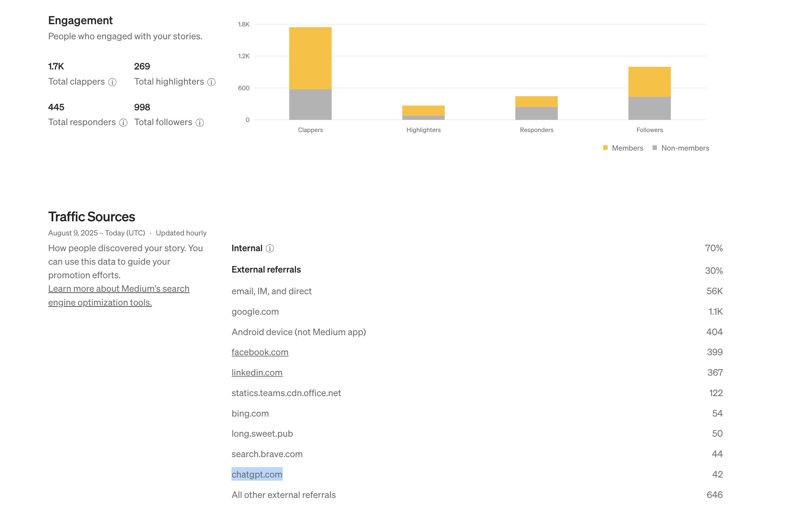Click the Highlighters bar in the chart
This screenshot has width=812, height=525.
pos(423,111)
